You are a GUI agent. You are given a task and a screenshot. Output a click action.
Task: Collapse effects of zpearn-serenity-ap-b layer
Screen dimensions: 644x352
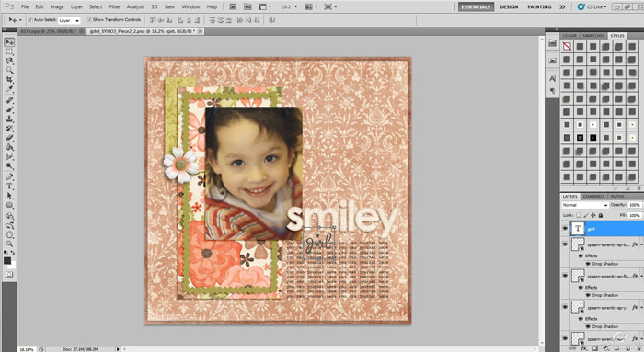641,244
